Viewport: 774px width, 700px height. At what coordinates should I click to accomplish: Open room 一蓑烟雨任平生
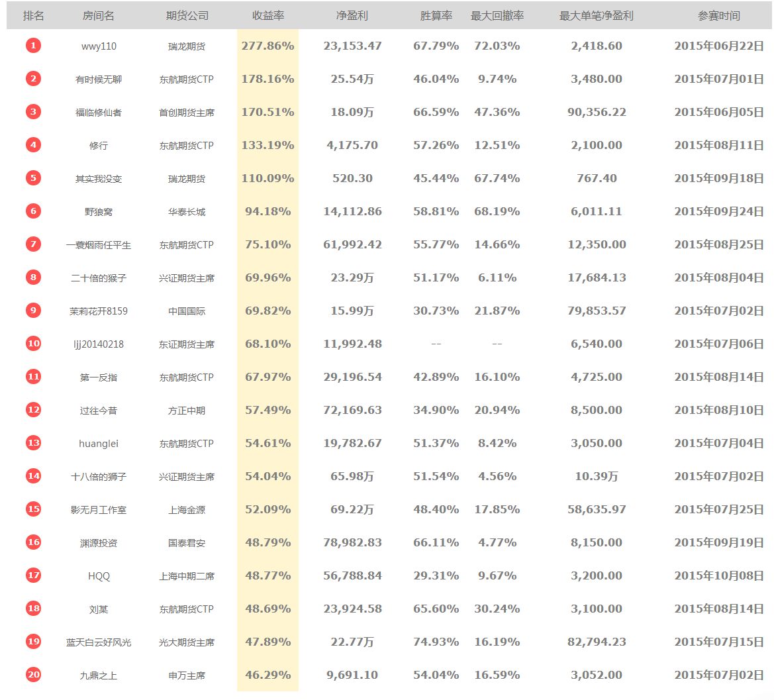98,245
